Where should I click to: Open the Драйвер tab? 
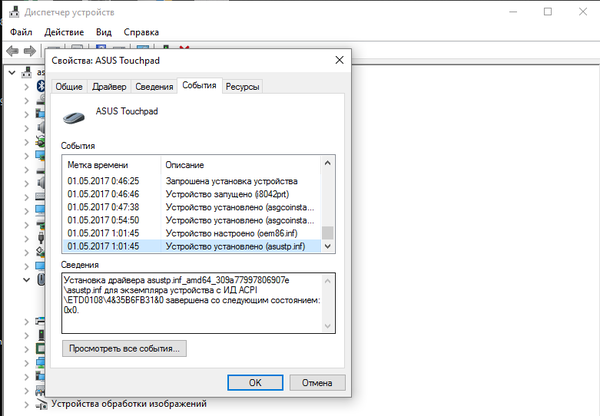[x=109, y=87]
